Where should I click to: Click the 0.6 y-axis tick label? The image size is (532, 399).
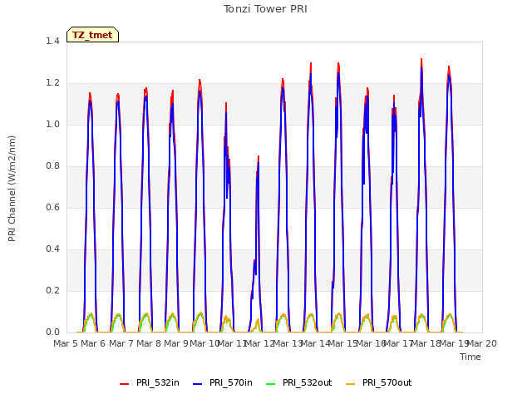[x=52, y=207]
